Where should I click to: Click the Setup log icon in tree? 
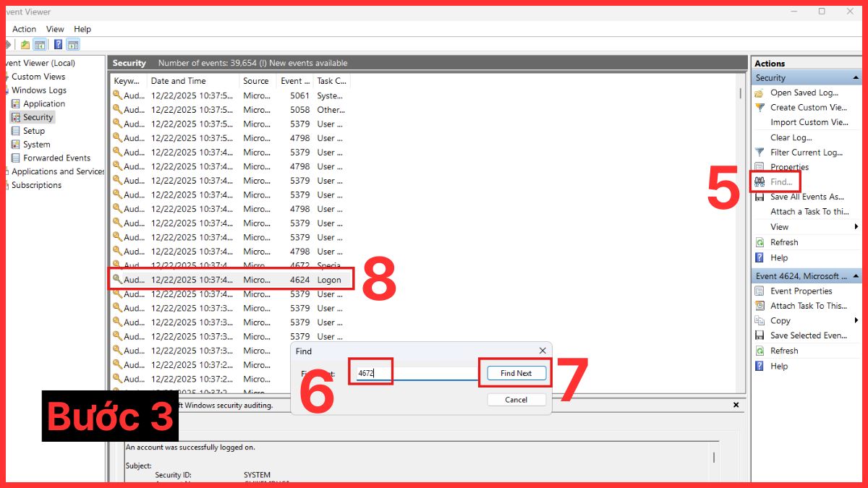16,131
